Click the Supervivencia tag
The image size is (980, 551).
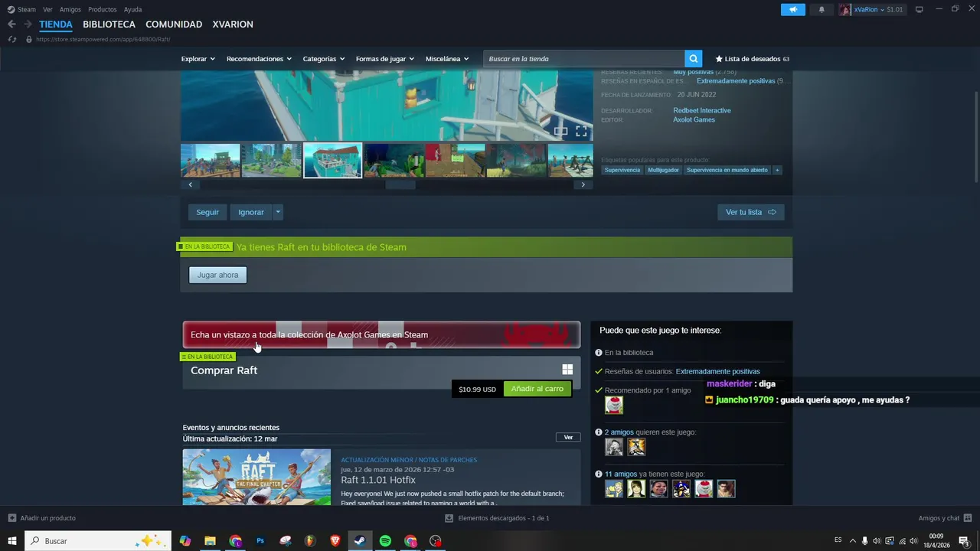(x=622, y=170)
